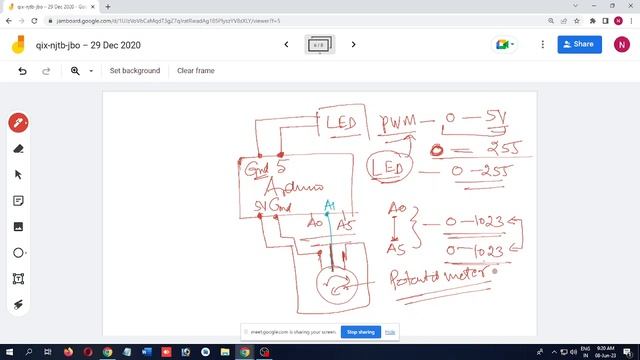Viewport: 640px width, 360px height.
Task: Click Clear frame
Action: pyautogui.click(x=196, y=71)
